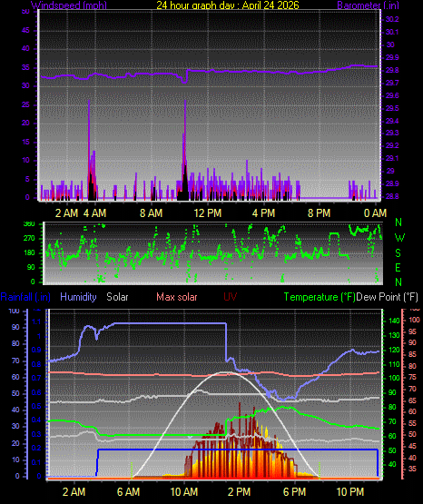
Task: Click the '75' red dew point scale value
Action: (412, 378)
